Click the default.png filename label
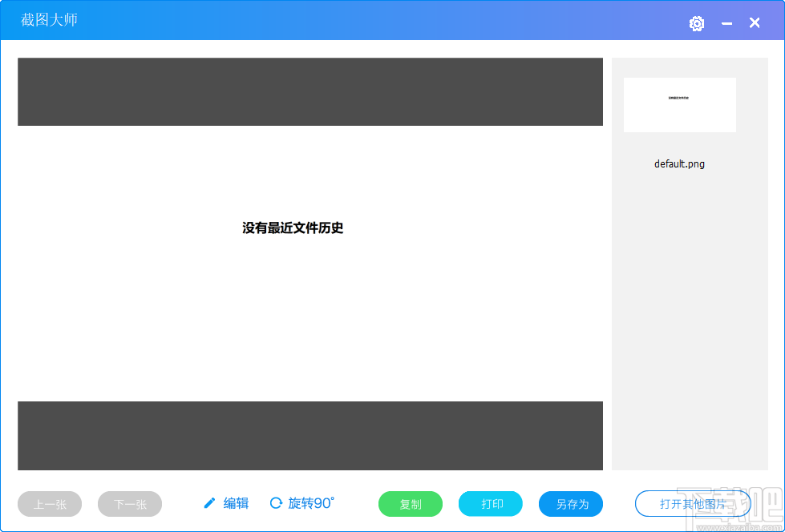 point(679,163)
